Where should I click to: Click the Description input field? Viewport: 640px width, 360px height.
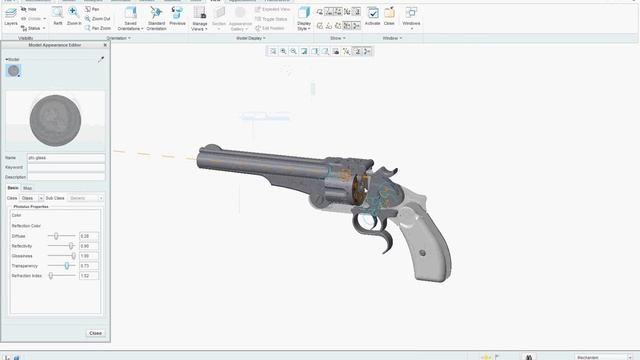(66, 177)
